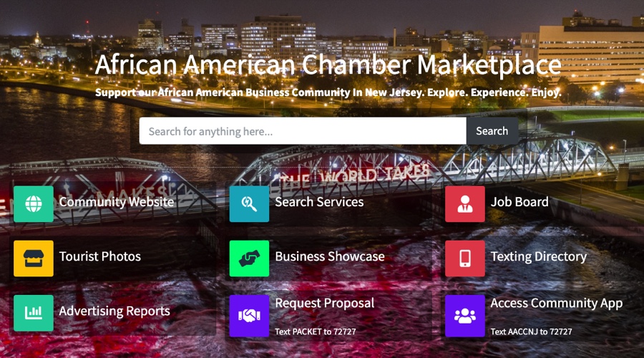Go to Search Services text link
The width and height of the screenshot is (644, 358).
(x=319, y=202)
